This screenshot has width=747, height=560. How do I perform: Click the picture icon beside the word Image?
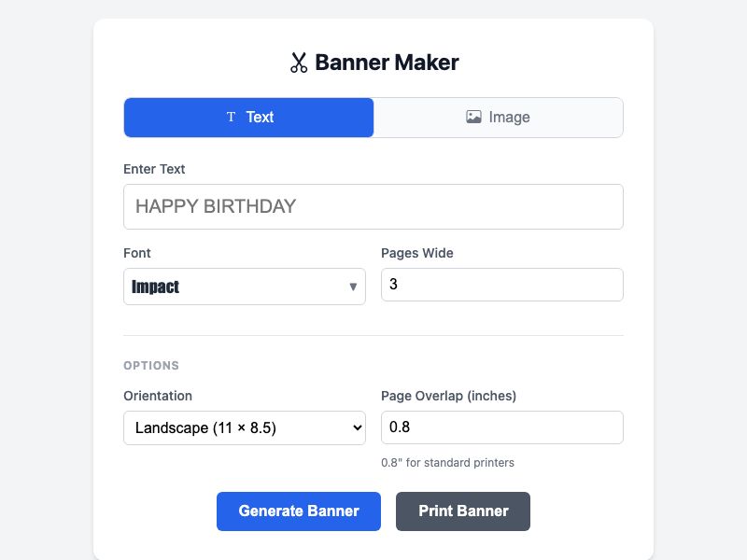(474, 117)
